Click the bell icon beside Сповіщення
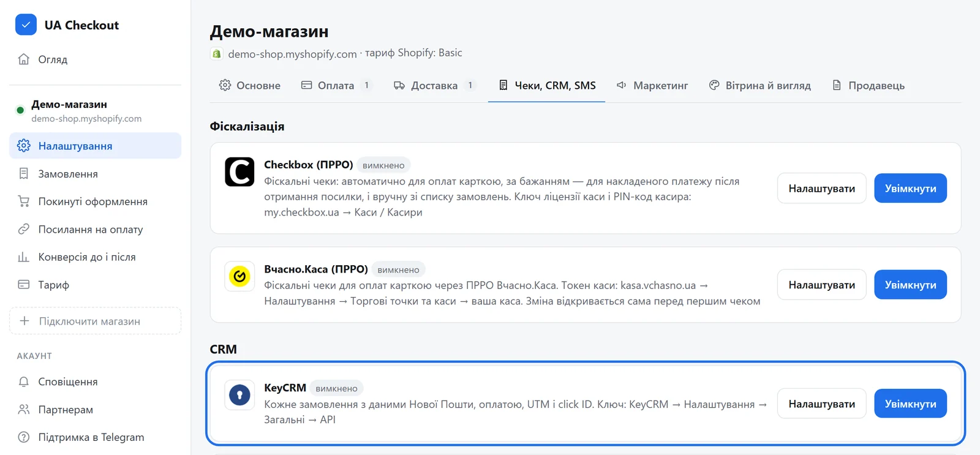This screenshot has width=980, height=455. point(24,382)
